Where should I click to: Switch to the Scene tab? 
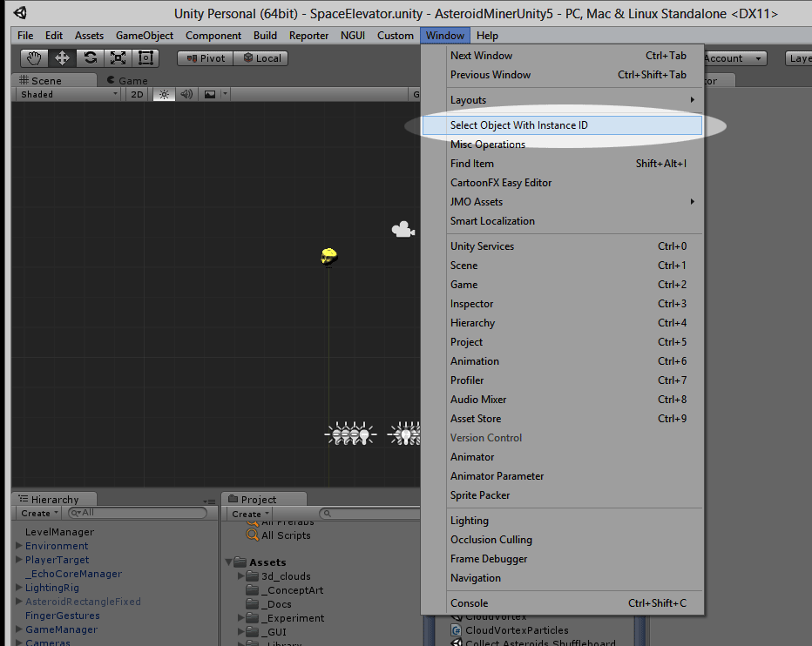tap(54, 80)
